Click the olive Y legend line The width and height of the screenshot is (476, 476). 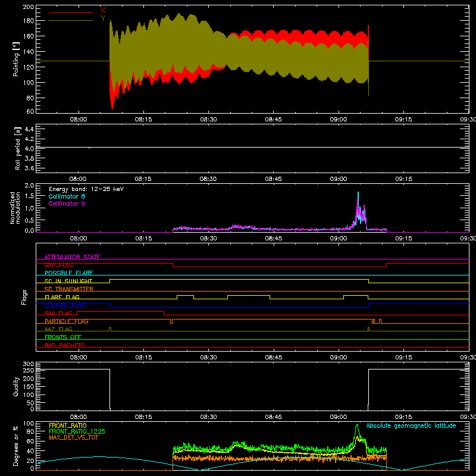pyautogui.click(x=71, y=20)
